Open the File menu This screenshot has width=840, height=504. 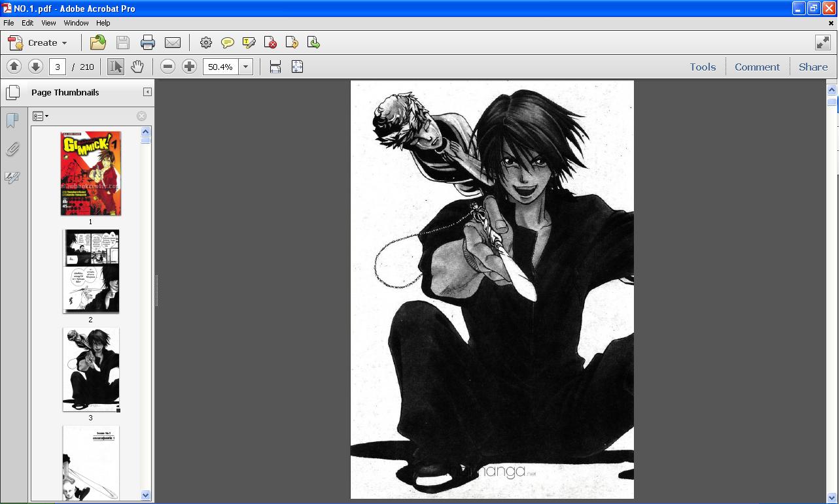(9, 23)
